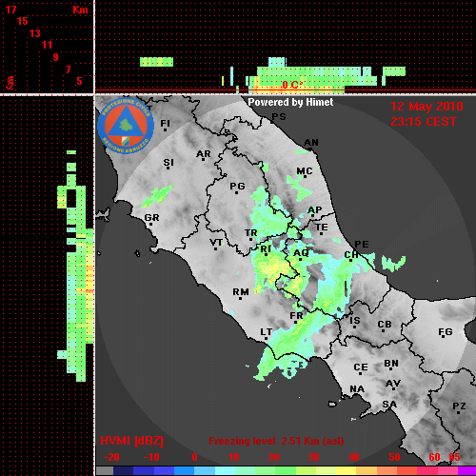Select the AQ city label
Screen dimensions: 476x476
301,253
